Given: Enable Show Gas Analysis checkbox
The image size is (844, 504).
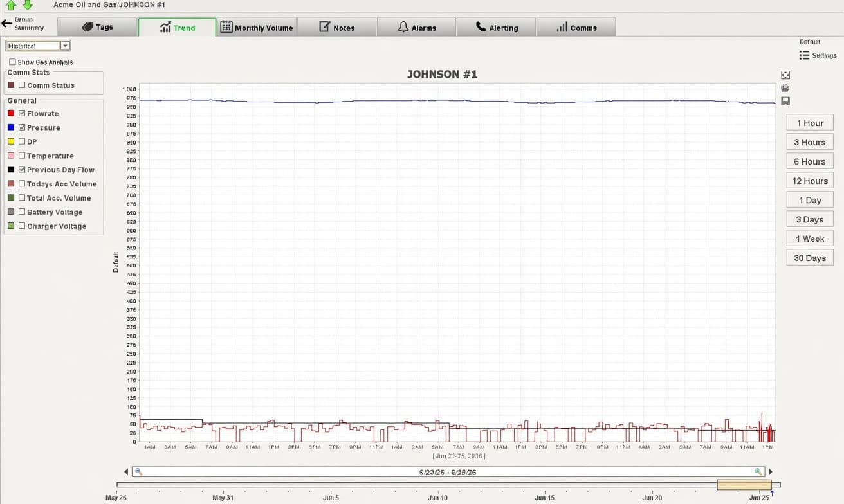Looking at the screenshot, I should 12,62.
